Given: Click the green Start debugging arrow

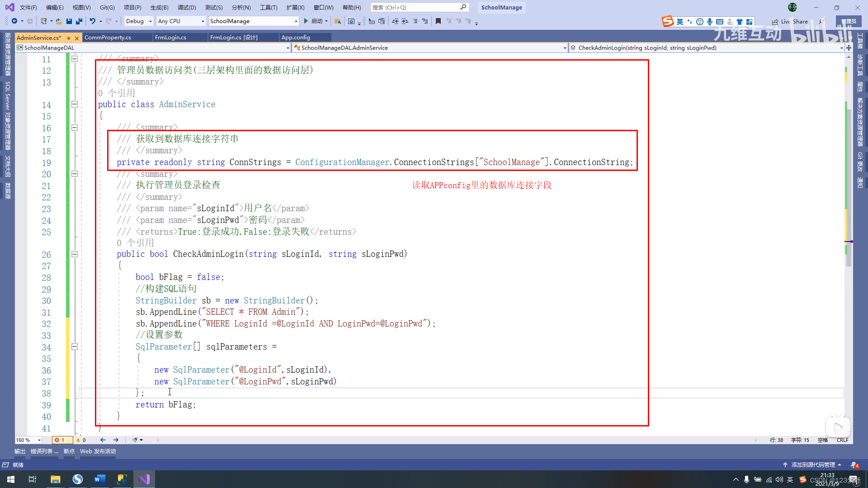Looking at the screenshot, I should tap(306, 21).
